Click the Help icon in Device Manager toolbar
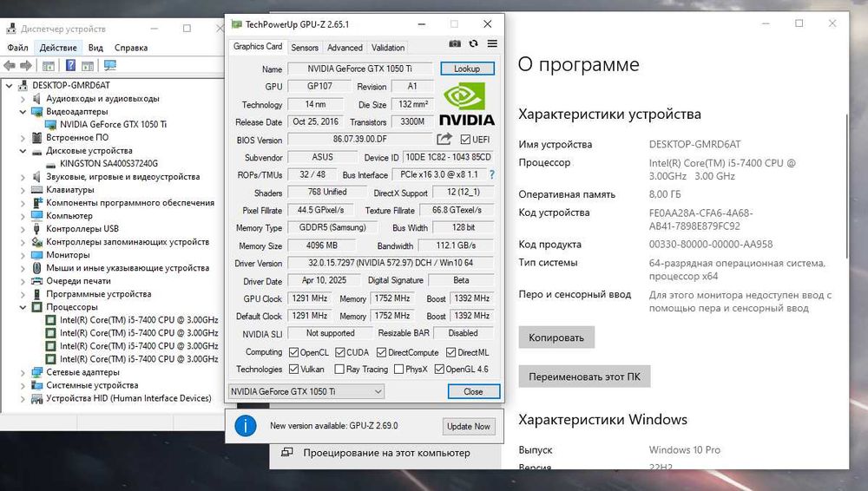Viewport: 868px width, 491px height. tap(70, 65)
